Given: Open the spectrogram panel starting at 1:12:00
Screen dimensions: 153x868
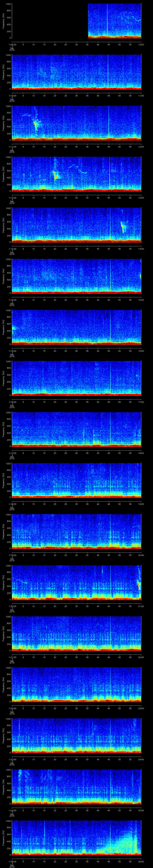Looking at the screenshot, I should pyautogui.click(x=77, y=174).
